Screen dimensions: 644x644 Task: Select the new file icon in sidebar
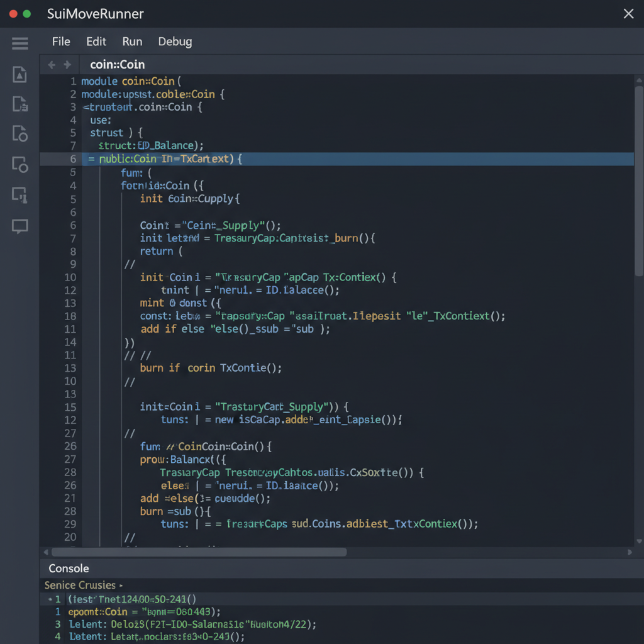19,74
